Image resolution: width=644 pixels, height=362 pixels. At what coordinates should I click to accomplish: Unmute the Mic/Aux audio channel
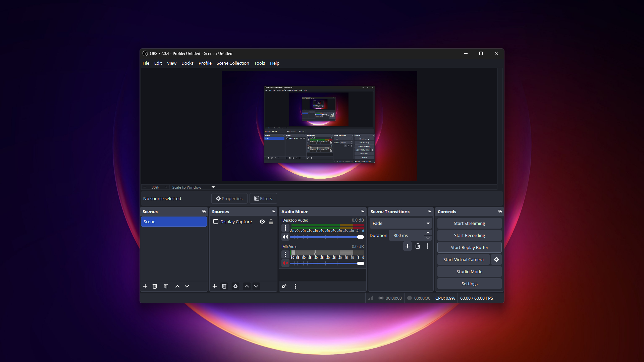point(285,263)
